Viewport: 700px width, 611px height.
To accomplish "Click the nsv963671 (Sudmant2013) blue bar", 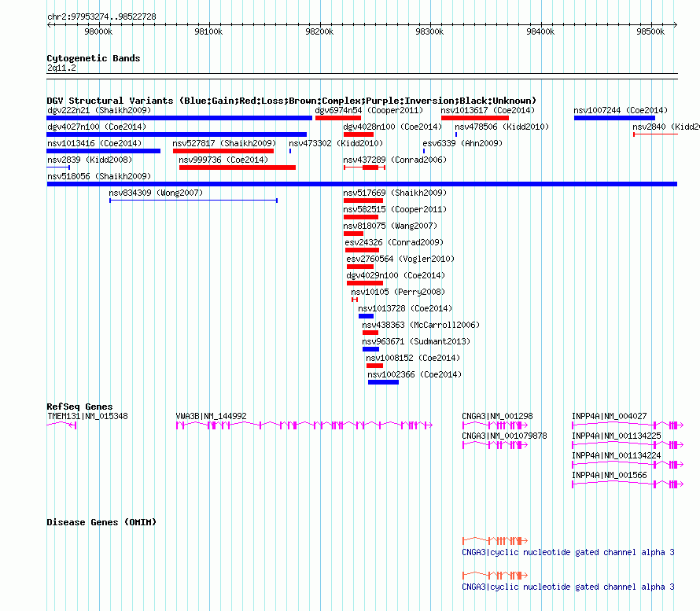I will pos(370,349).
